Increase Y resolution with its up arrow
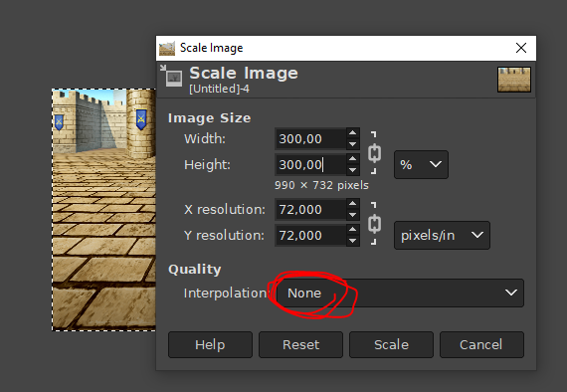The height and width of the screenshot is (392, 567). [352, 229]
